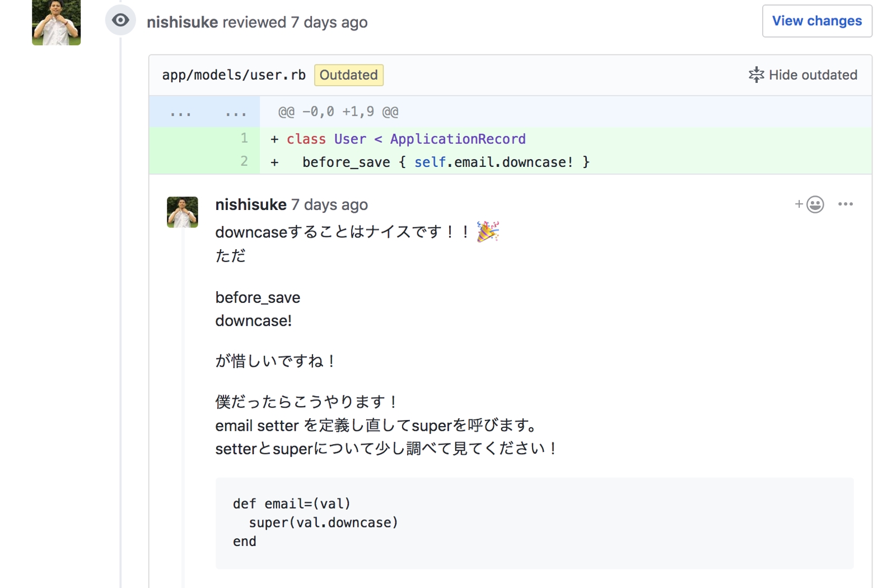Expand the left diff ellipsis marker

click(180, 113)
